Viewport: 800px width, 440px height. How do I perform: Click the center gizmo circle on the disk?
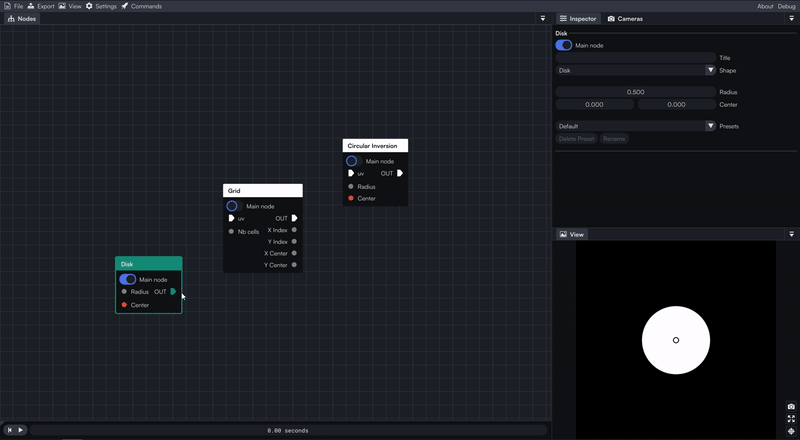[676, 340]
